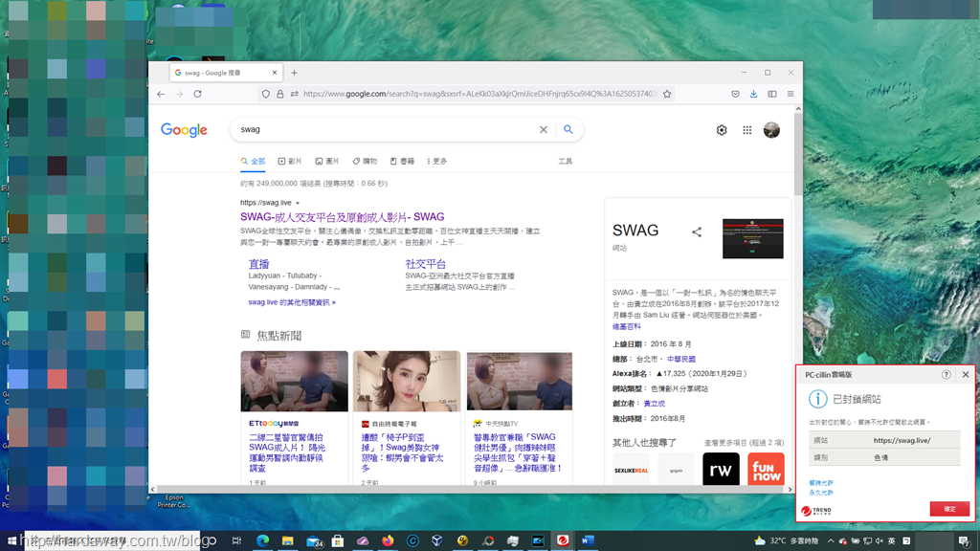Open the SWAG-成人交友平台 result title link
The width and height of the screenshot is (980, 551).
tap(342, 217)
